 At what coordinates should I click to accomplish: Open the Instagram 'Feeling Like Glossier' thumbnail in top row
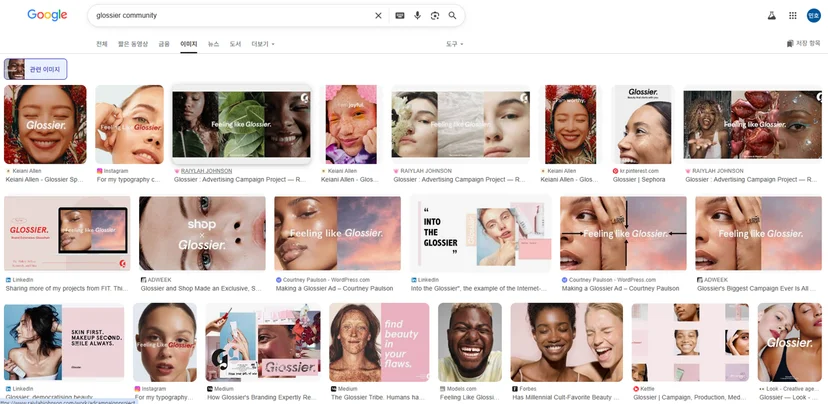pos(129,125)
